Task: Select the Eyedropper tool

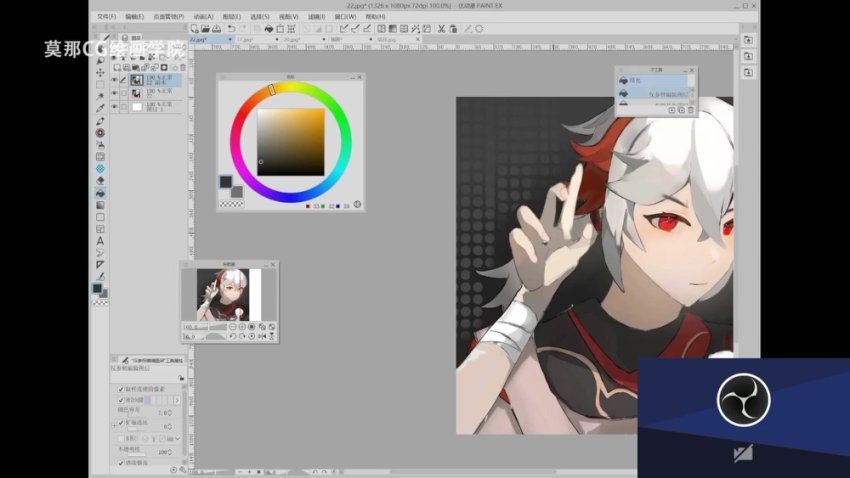Action: click(100, 108)
